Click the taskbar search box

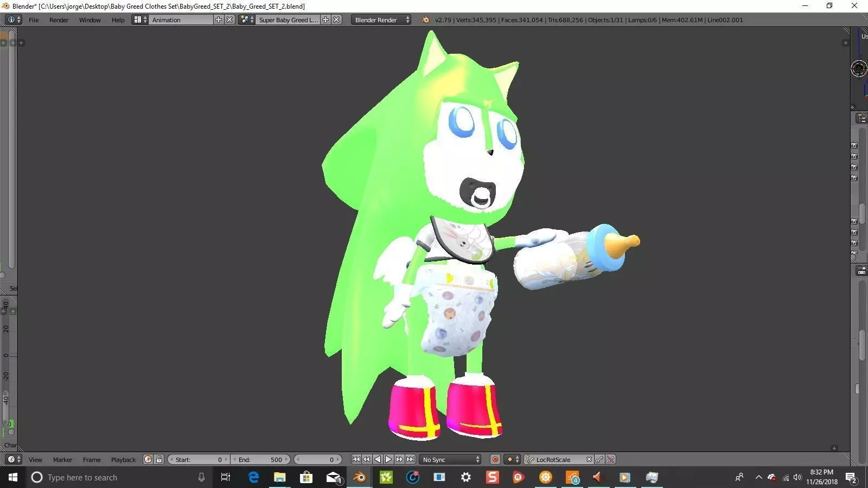pos(118,477)
